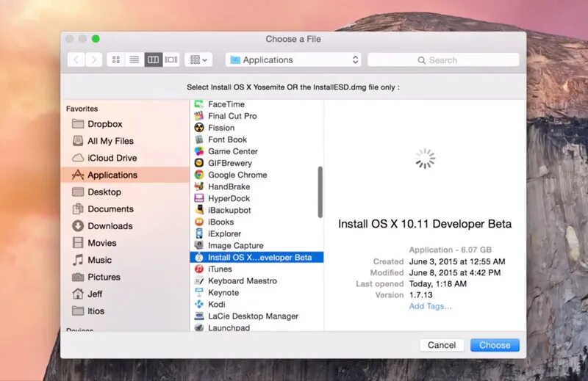Select Keynote in list
This screenshot has width=588, height=381.
pos(257,293)
